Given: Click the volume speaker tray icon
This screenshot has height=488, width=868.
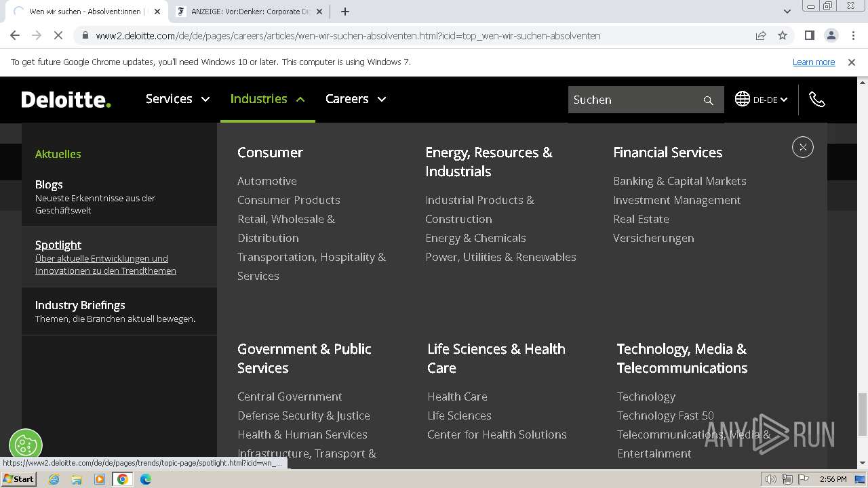Looking at the screenshot, I should (770, 479).
